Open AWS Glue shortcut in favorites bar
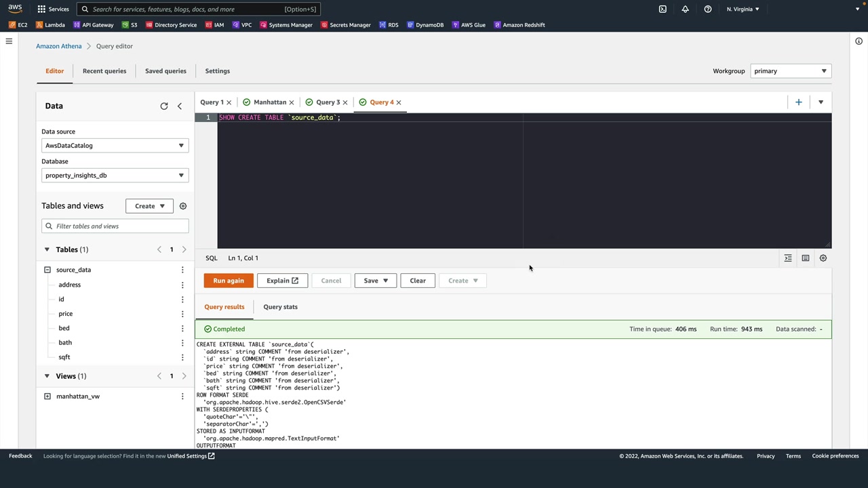The image size is (868, 488). point(469,25)
